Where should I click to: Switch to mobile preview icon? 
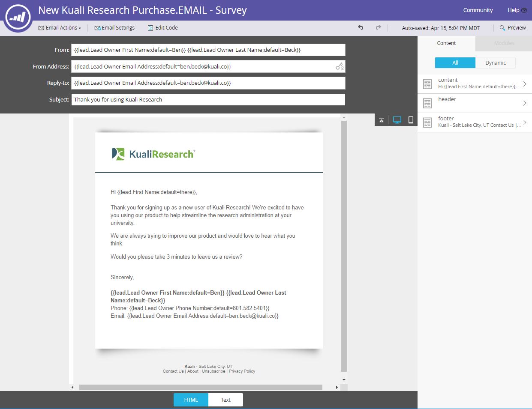pyautogui.click(x=411, y=120)
